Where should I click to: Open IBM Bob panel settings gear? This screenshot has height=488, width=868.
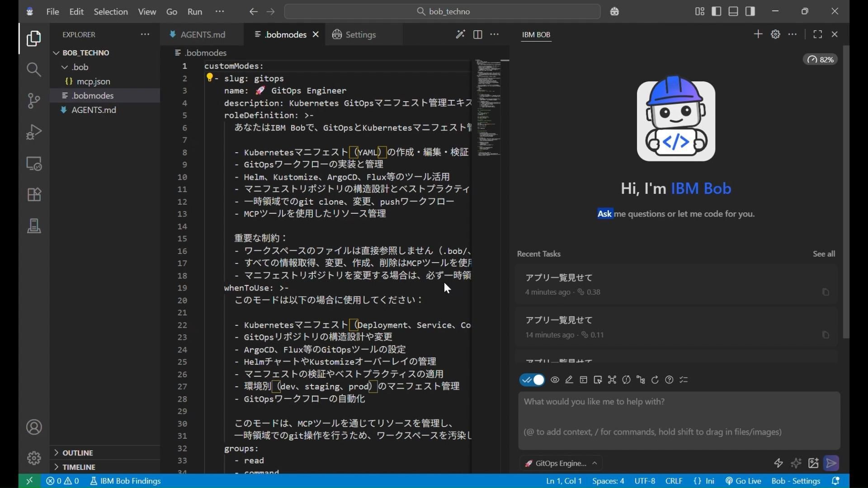pos(775,34)
